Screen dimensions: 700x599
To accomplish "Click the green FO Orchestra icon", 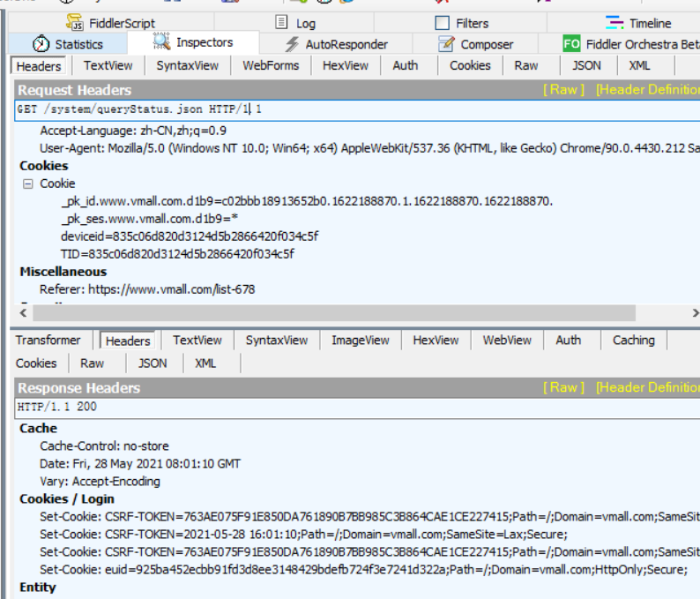I will pyautogui.click(x=571, y=44).
